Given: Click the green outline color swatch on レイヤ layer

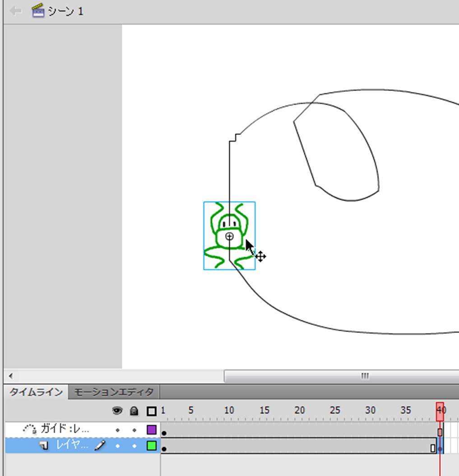Looking at the screenshot, I should (152, 446).
